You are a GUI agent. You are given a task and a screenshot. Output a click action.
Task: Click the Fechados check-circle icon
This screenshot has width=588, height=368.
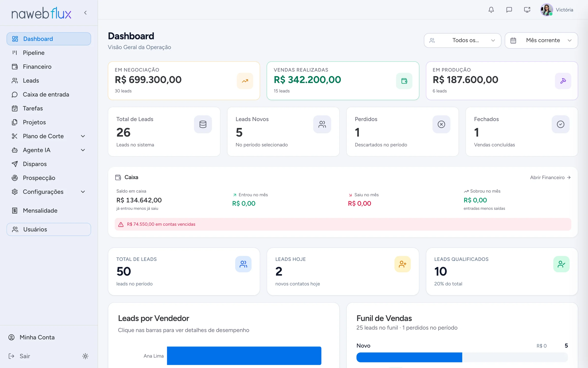(561, 124)
